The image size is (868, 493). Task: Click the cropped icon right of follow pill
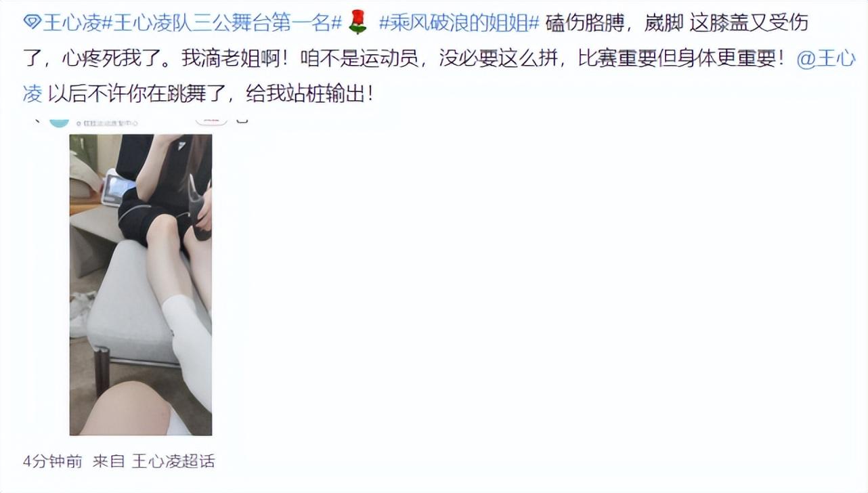point(242,120)
